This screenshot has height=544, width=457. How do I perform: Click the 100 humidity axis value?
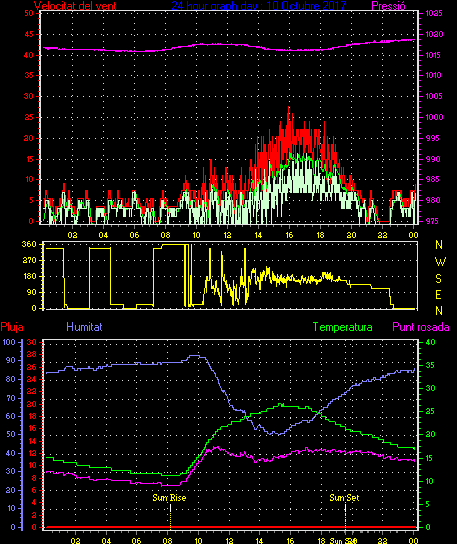pyautogui.click(x=9, y=342)
